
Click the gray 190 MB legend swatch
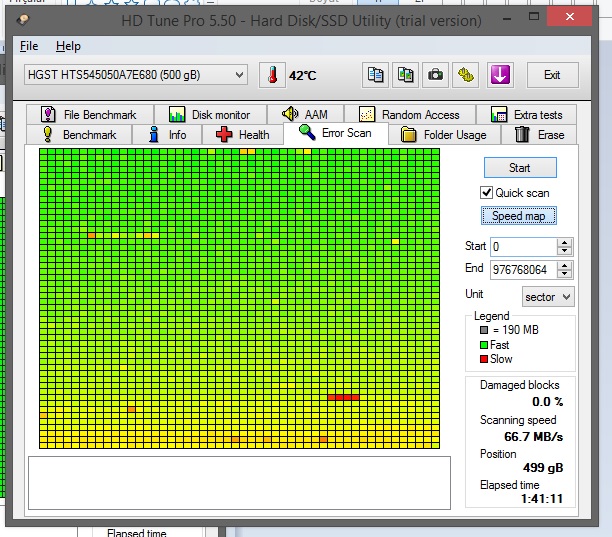484,330
